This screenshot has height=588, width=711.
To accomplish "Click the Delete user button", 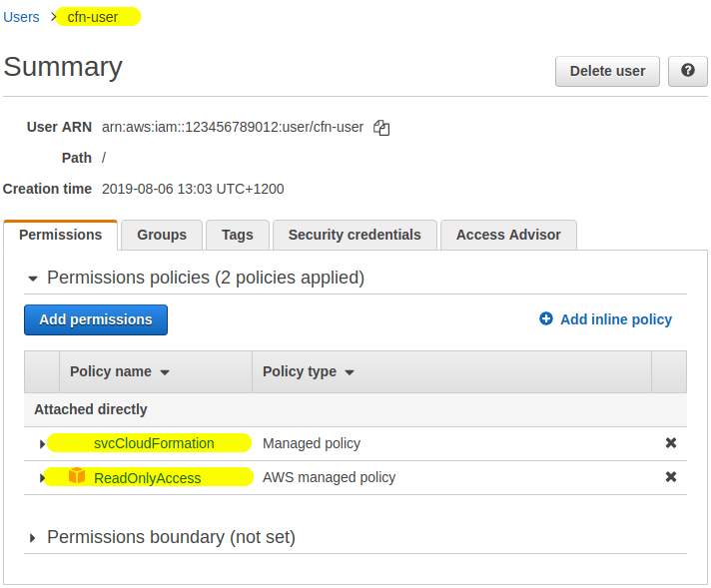I will click(x=607, y=71).
